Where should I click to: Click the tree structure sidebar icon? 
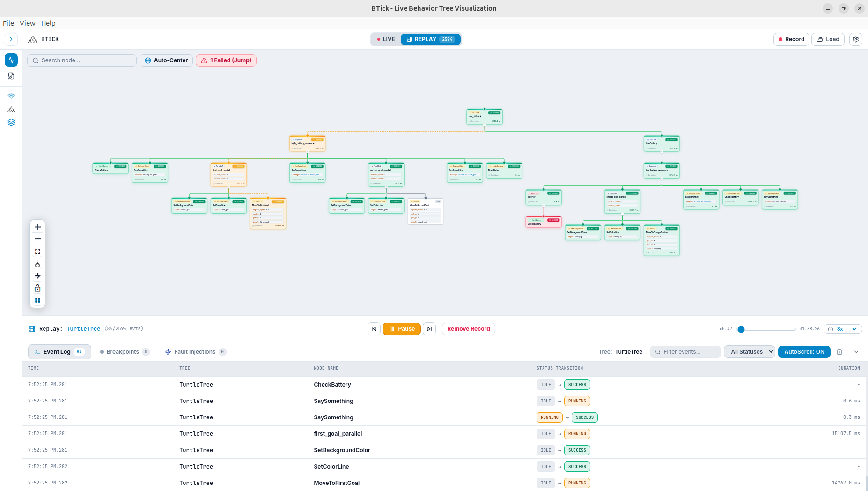[11, 109]
